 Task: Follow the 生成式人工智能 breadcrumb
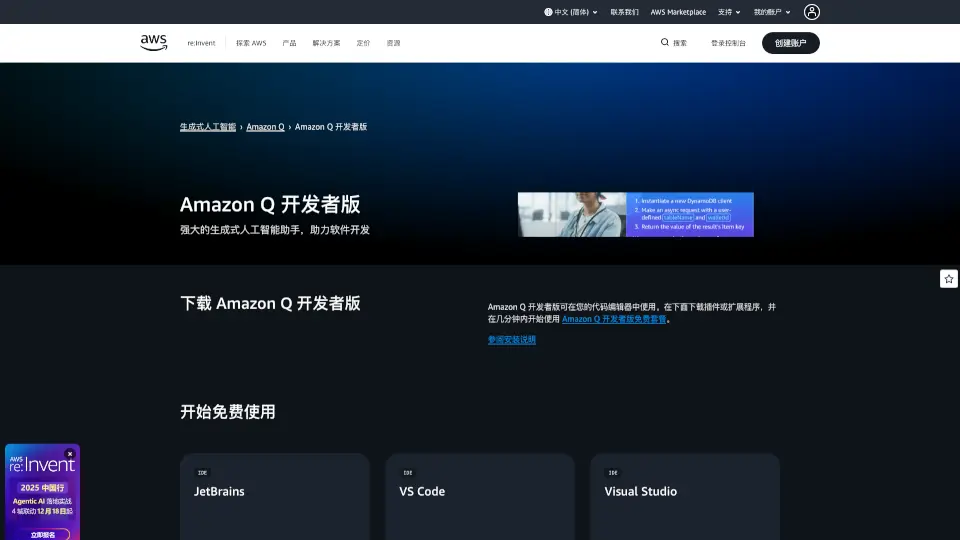(x=208, y=127)
